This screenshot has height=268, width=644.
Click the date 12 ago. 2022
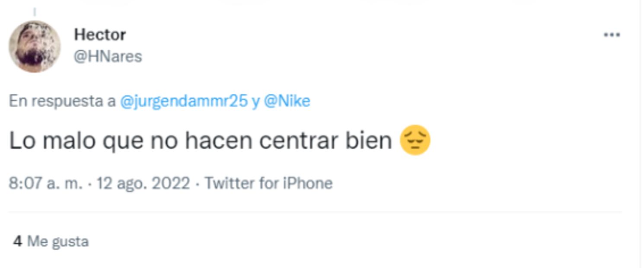(x=143, y=183)
